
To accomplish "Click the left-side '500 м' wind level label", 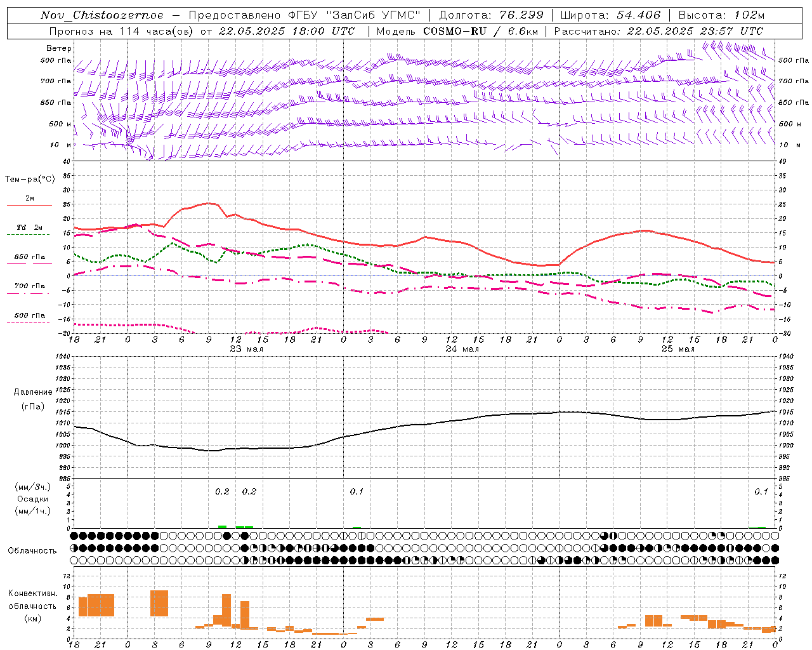I will (x=60, y=124).
